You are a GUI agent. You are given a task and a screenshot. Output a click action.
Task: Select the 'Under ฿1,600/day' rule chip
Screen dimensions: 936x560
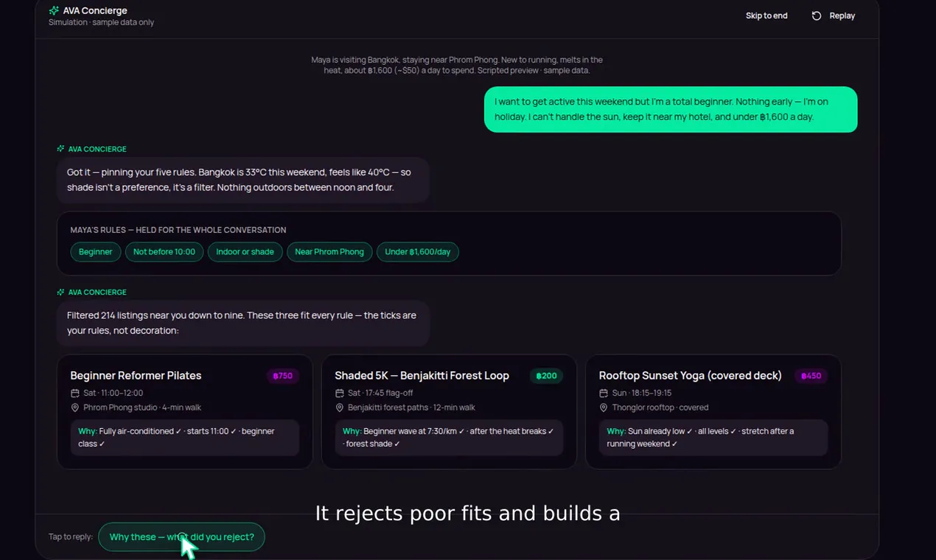[418, 252]
